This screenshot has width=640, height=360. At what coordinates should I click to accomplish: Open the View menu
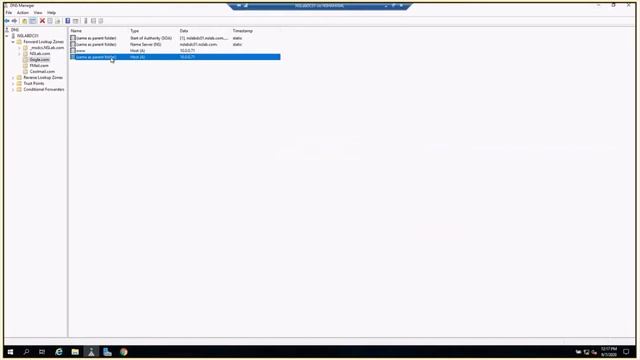point(38,13)
